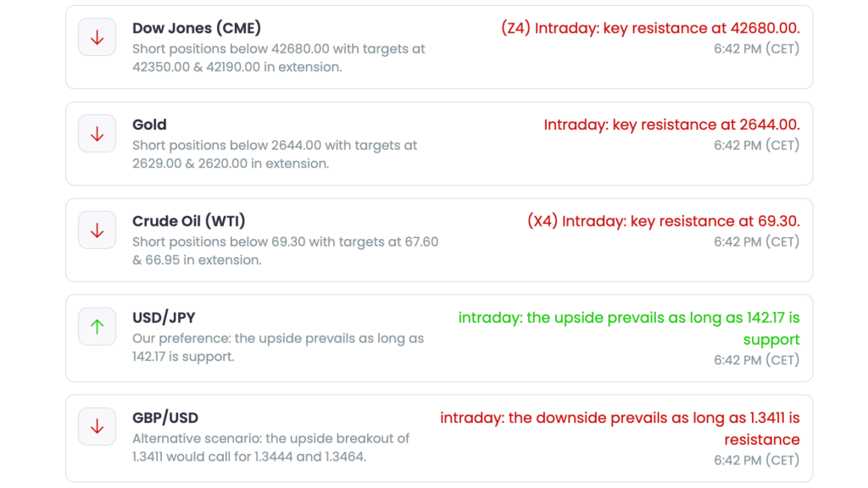
Task: Click the Crude Oil down-arrow icon
Action: click(x=97, y=230)
